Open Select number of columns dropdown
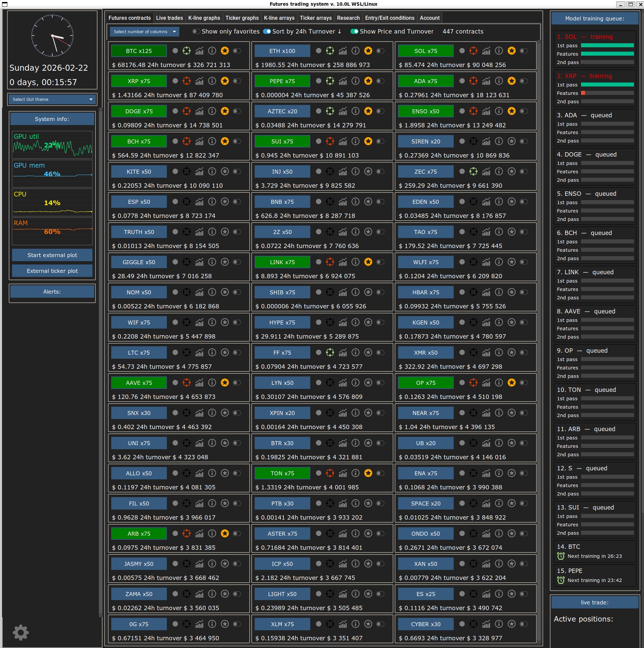The image size is (644, 648). click(144, 32)
